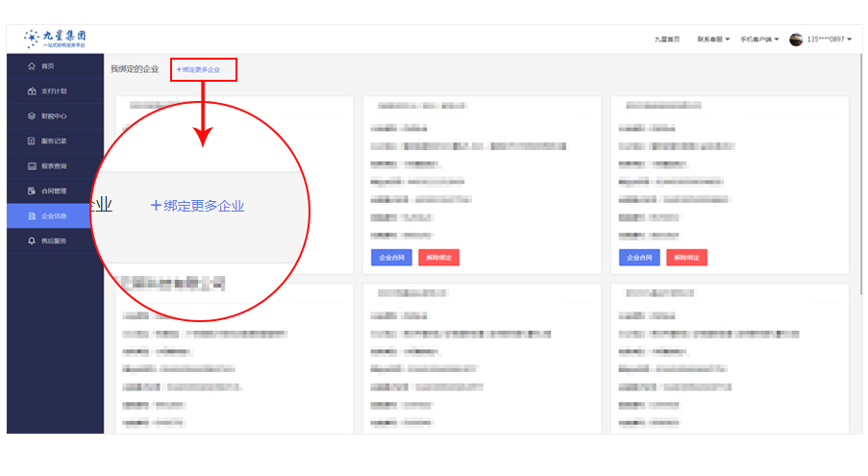This screenshot has height=476, width=868.
Task: Click the 九星集团 logo
Action: coord(60,38)
